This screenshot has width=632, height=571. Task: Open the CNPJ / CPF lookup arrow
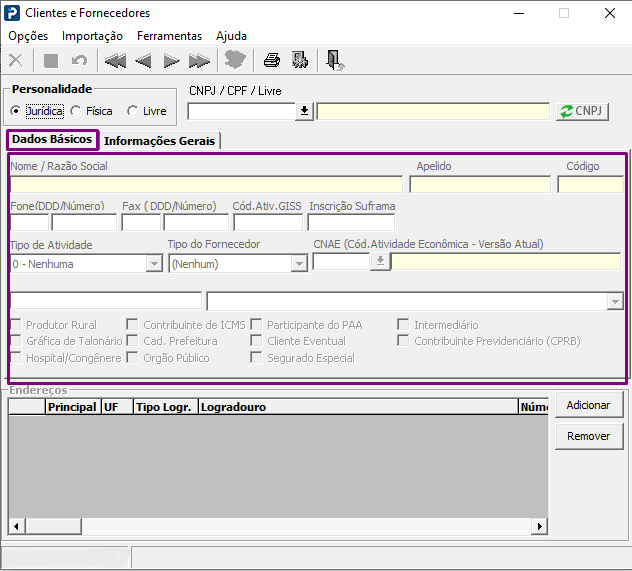pos(304,111)
